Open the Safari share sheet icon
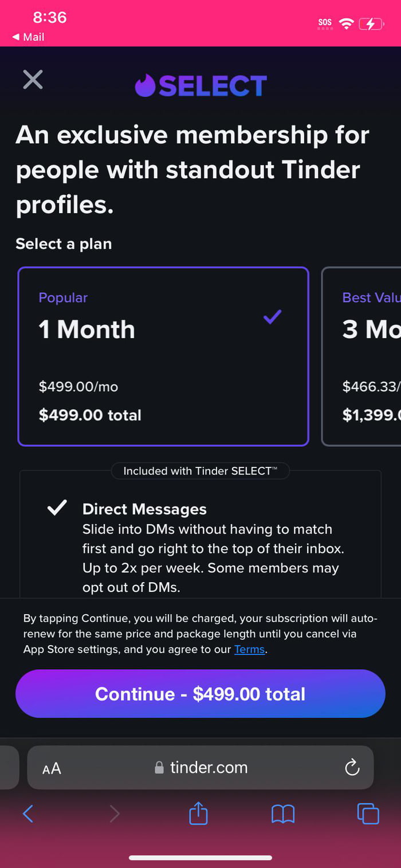The image size is (401, 868). pos(198,814)
